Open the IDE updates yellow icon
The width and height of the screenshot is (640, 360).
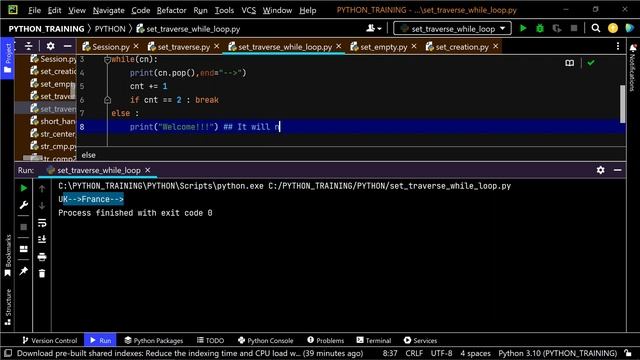(x=613, y=28)
